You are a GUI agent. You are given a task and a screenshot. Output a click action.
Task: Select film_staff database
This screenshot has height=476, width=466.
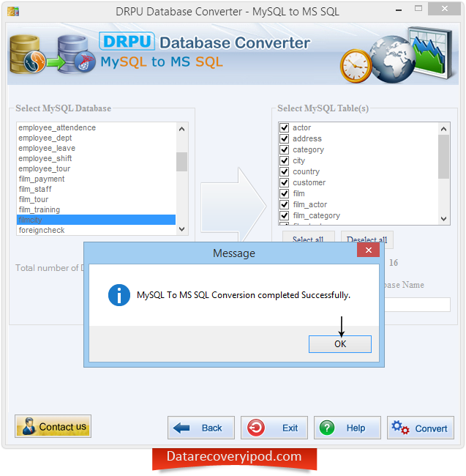click(96, 190)
